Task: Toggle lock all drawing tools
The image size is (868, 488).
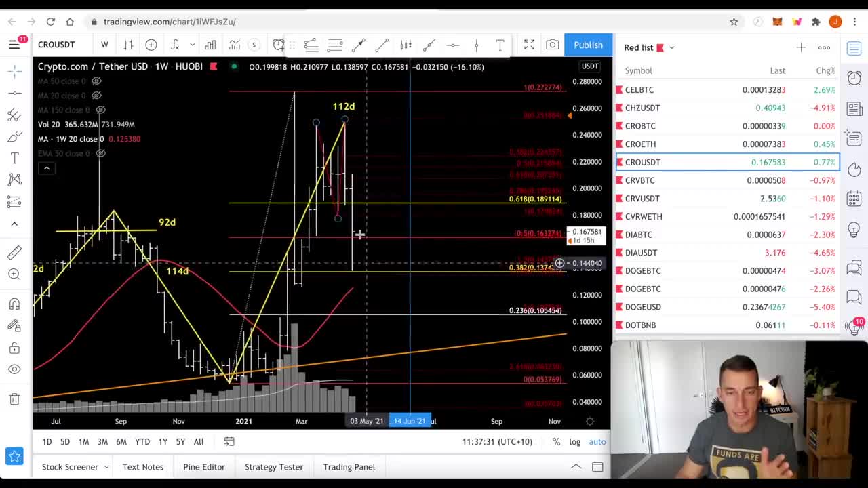Action: coord(14,348)
